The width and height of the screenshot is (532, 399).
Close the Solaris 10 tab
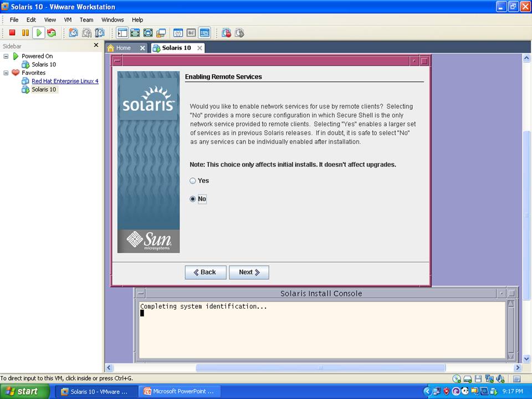tap(200, 48)
